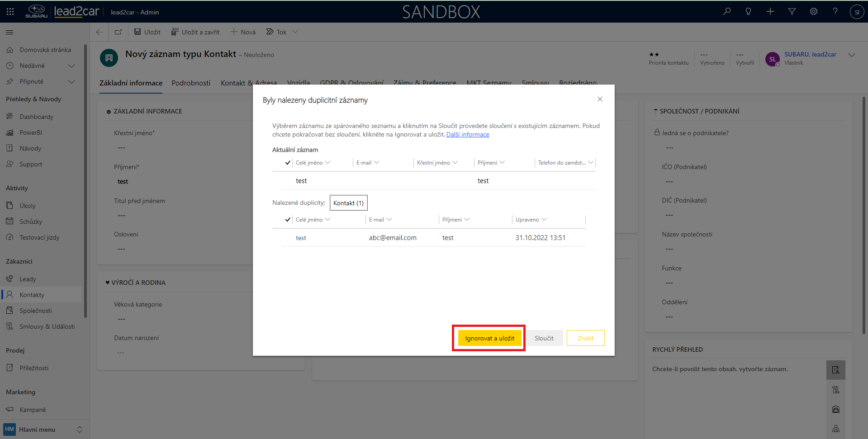868x439 pixels.
Task: Close the duplicate records dialog
Action: pos(600,99)
